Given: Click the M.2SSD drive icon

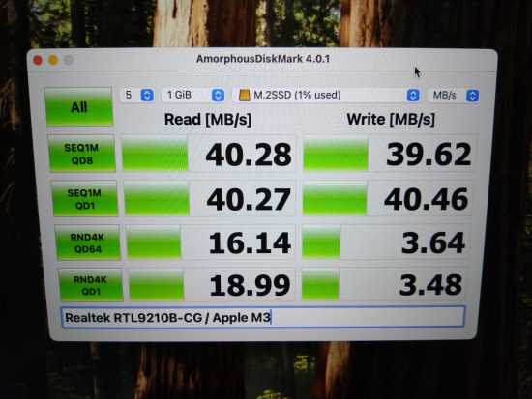Looking at the screenshot, I should (x=245, y=95).
